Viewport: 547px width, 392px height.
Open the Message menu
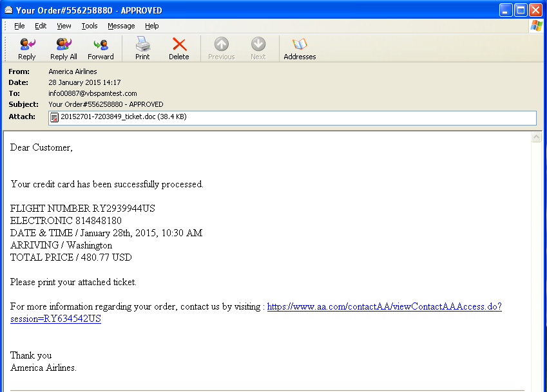click(x=121, y=26)
